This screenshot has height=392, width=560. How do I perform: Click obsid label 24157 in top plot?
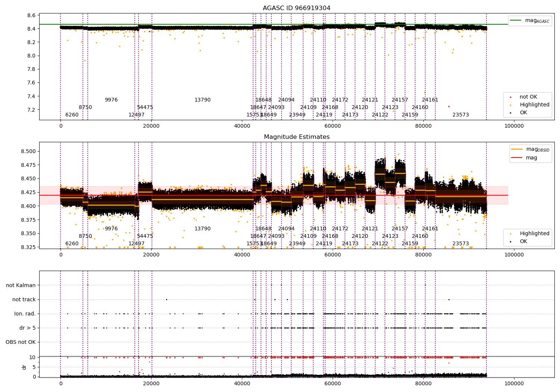pyautogui.click(x=400, y=100)
